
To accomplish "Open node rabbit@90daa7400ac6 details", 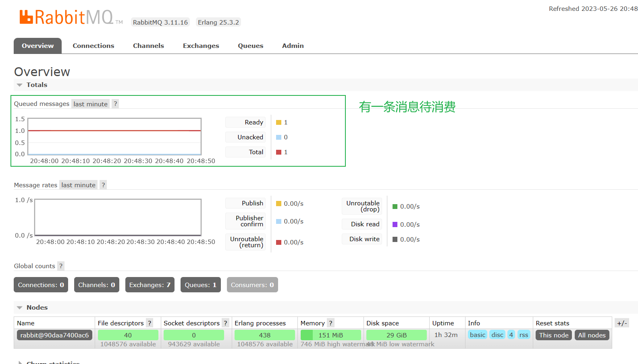I will pos(54,335).
